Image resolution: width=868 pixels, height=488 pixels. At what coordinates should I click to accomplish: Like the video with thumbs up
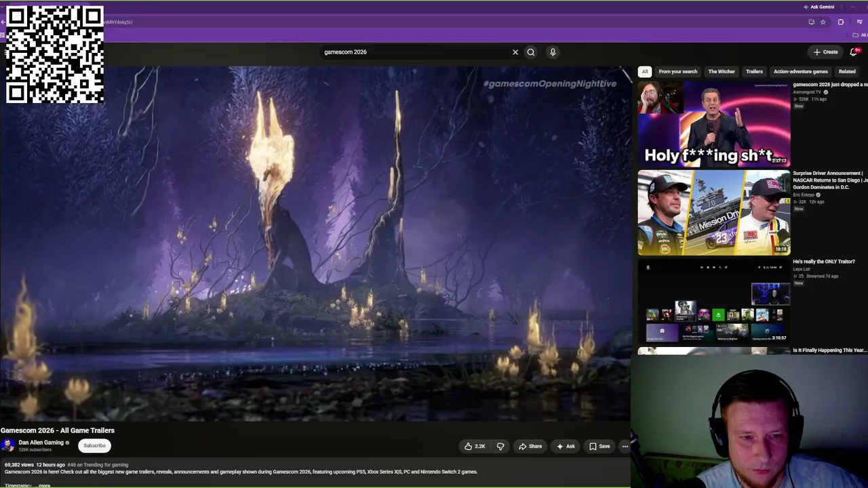click(x=475, y=446)
